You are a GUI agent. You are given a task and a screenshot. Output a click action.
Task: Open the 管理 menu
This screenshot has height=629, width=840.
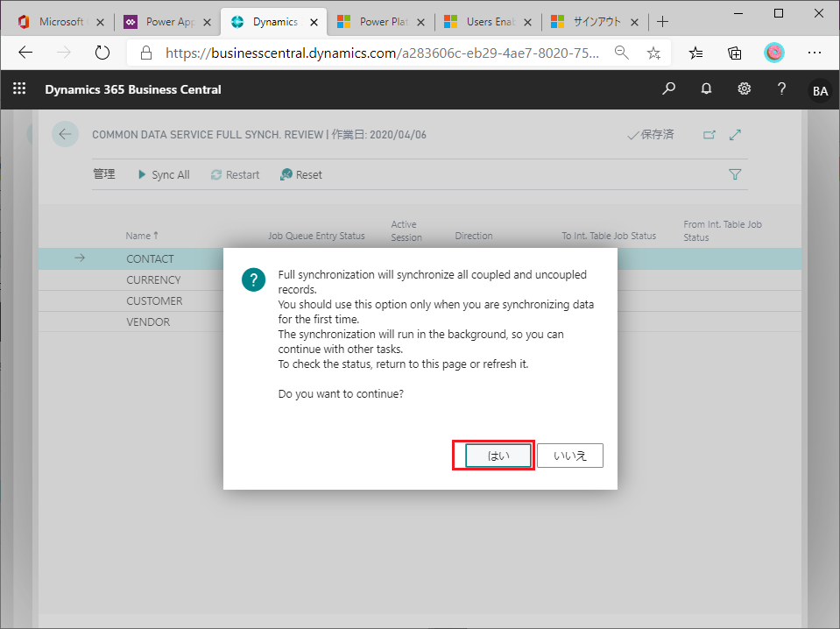click(104, 174)
